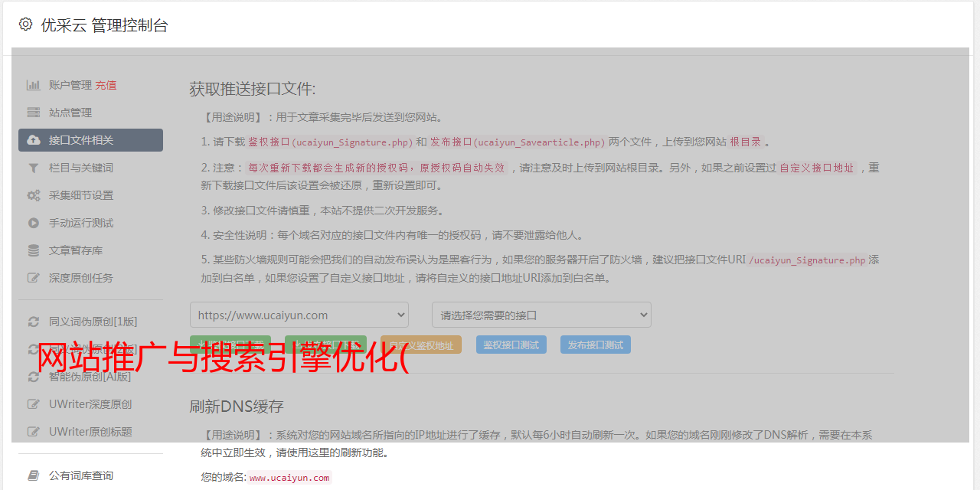Click the bar chart icon for 账户管理
Screen dimensions: 980x490
pos(34,85)
